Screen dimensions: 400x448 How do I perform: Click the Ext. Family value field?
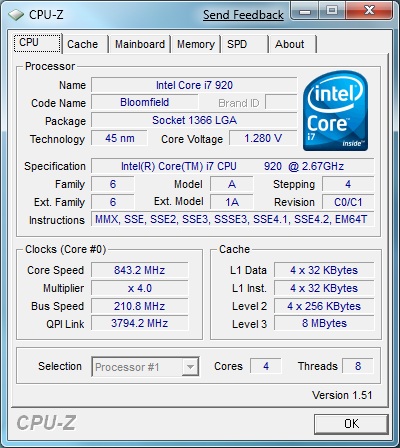pyautogui.click(x=113, y=202)
